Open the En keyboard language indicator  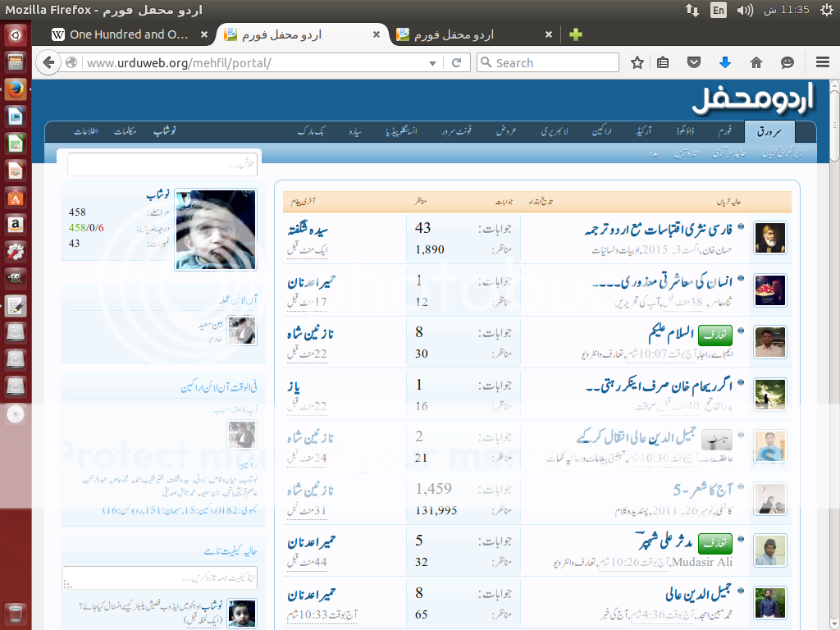719,11
